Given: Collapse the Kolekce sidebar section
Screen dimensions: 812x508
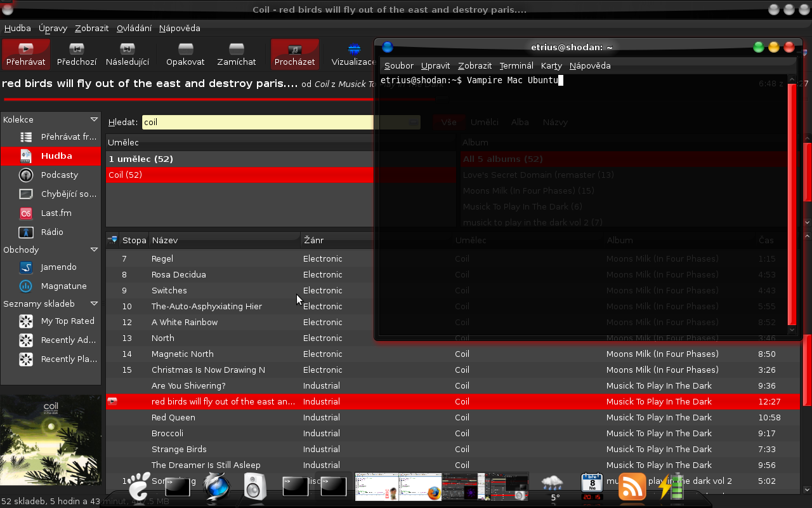Looking at the screenshot, I should (94, 119).
